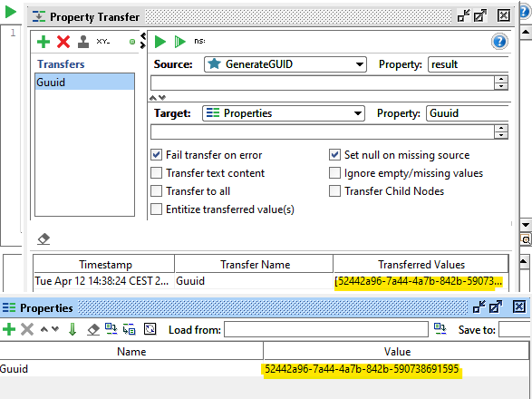Screen dimensions: 532x399
Task: Add a new property transfer with plus icon
Action: click(x=44, y=42)
